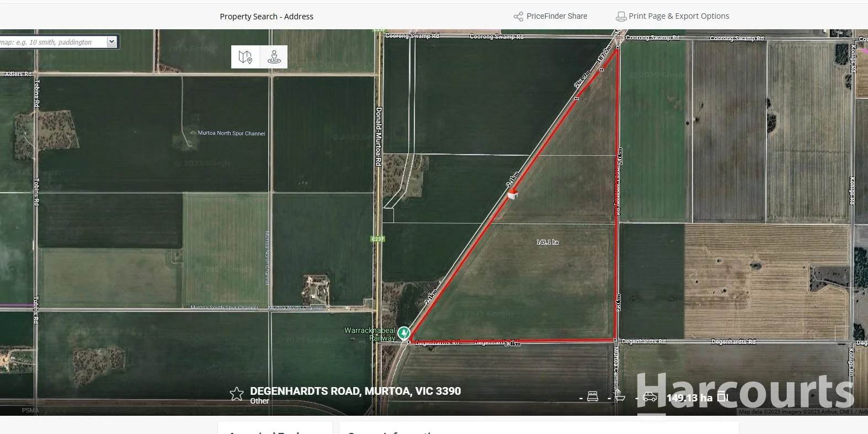Expand the map address search dropdown arrow
The height and width of the screenshot is (434, 868).
(x=112, y=42)
